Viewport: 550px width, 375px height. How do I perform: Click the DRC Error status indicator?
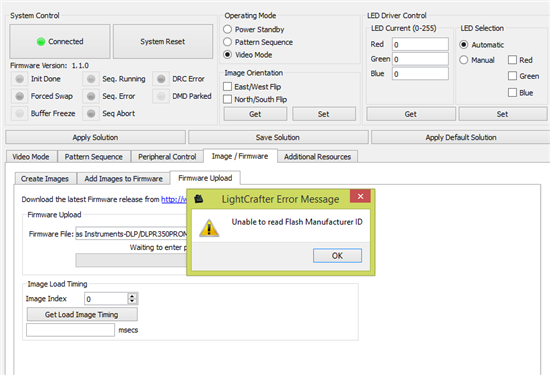(161, 79)
